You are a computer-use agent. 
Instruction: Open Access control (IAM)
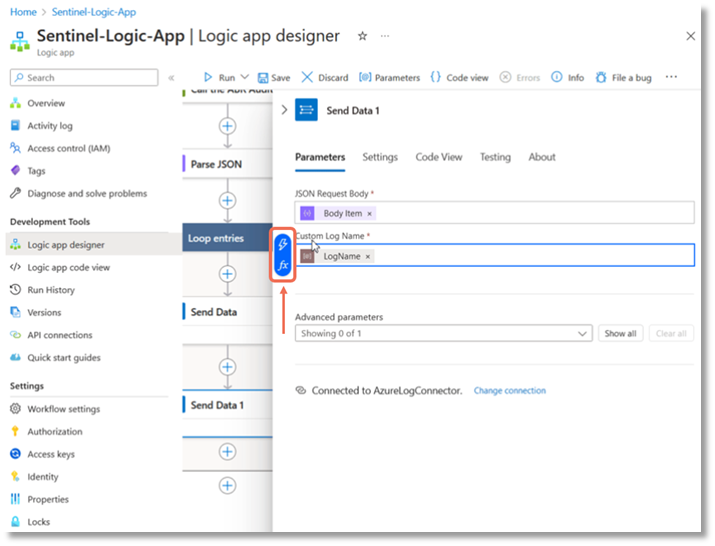pyautogui.click(x=68, y=148)
